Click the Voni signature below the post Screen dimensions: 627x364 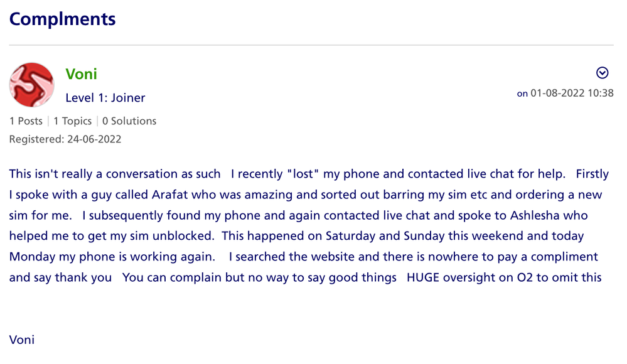click(22, 340)
